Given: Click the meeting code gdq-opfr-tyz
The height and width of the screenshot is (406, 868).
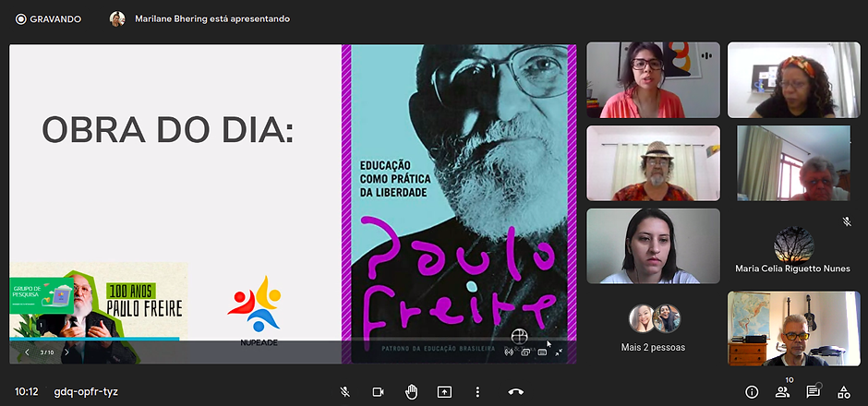Looking at the screenshot, I should click(86, 392).
